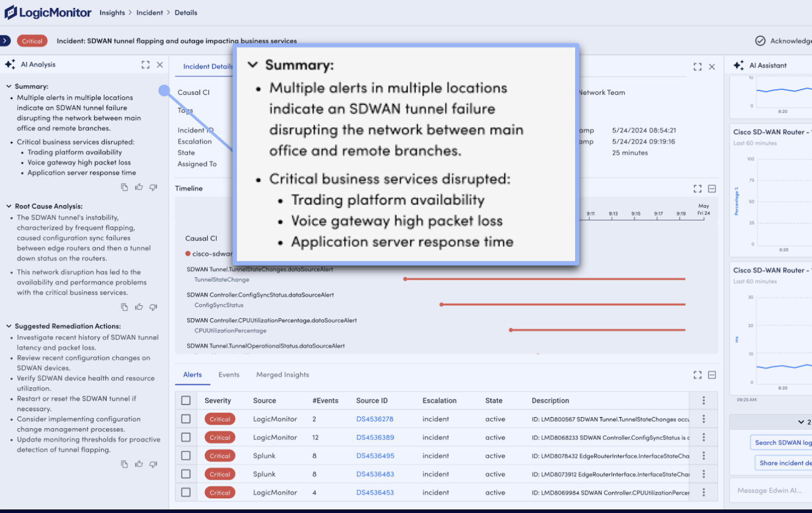Open row menu for alert DS4536389

pyautogui.click(x=703, y=437)
